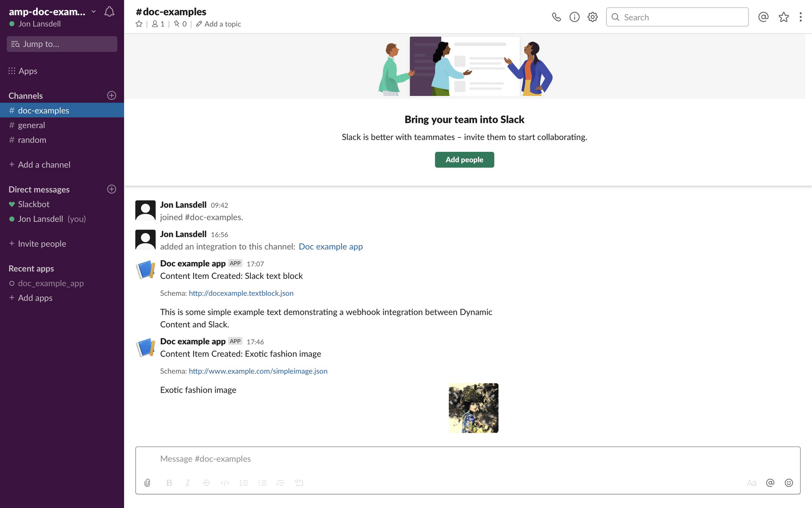Switch to the general channel
812x508 pixels.
(32, 125)
